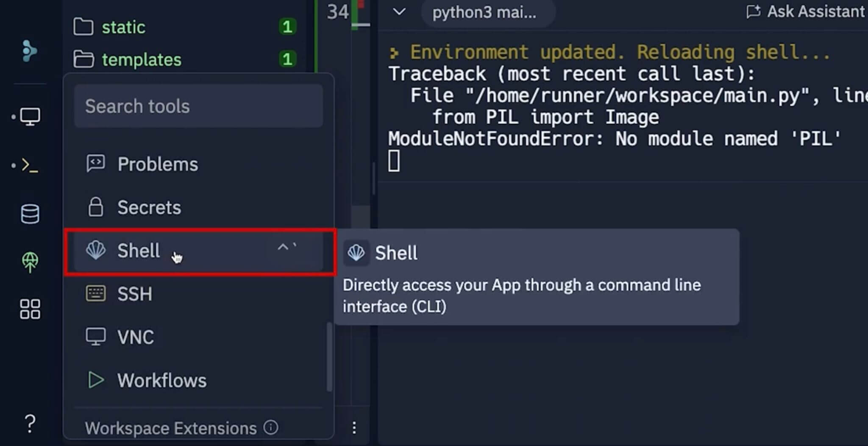This screenshot has width=868, height=446.
Task: Click the static folder icon
Action: point(83,27)
